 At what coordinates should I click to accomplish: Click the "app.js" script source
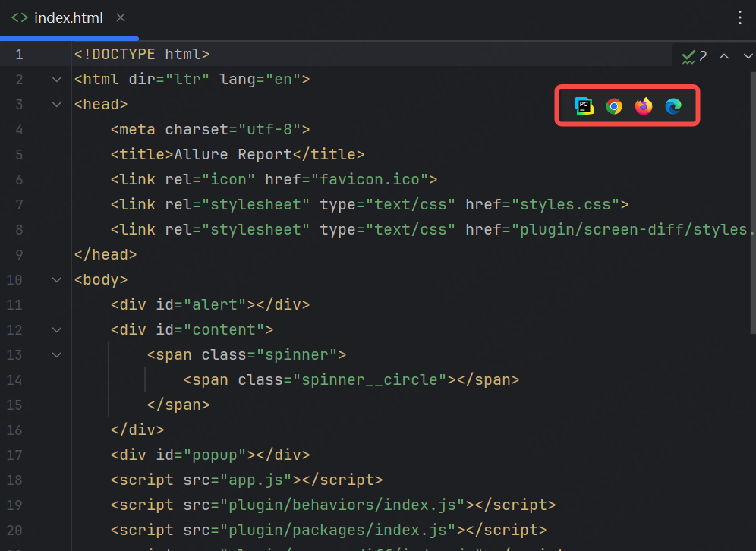pos(256,480)
